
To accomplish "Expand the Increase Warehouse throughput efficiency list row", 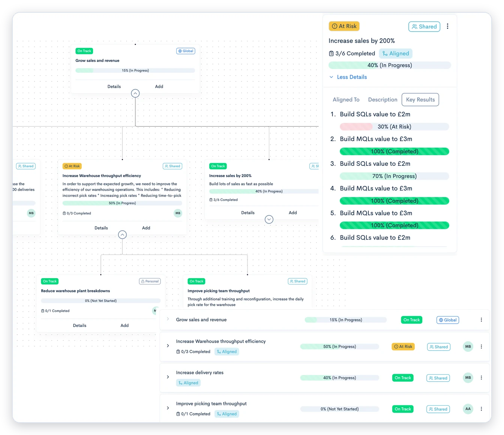I will [168, 346].
